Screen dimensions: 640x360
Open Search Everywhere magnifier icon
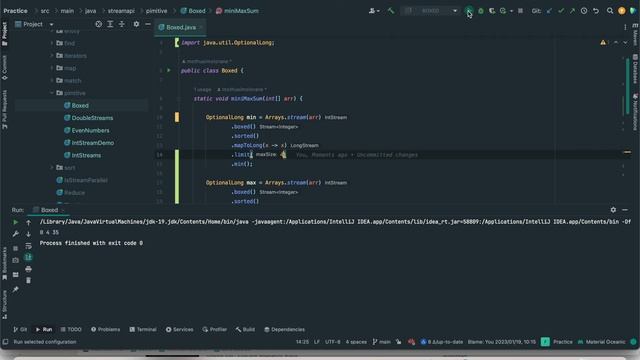click(x=610, y=11)
